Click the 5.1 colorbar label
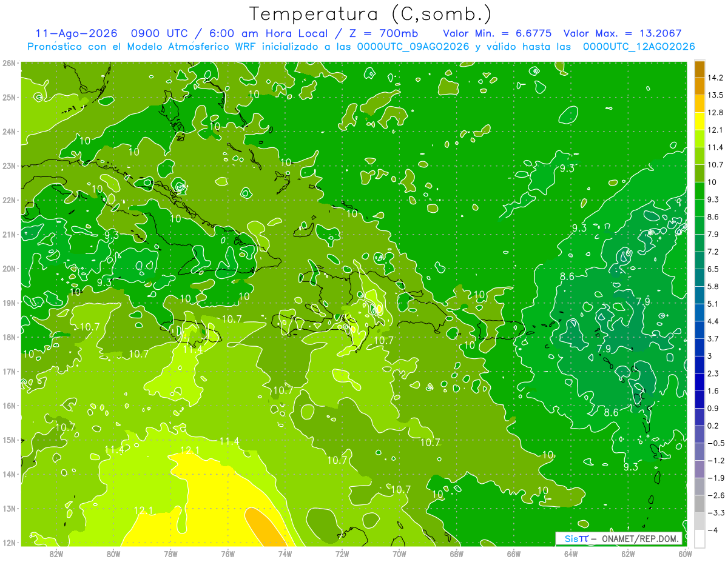 tap(713, 304)
